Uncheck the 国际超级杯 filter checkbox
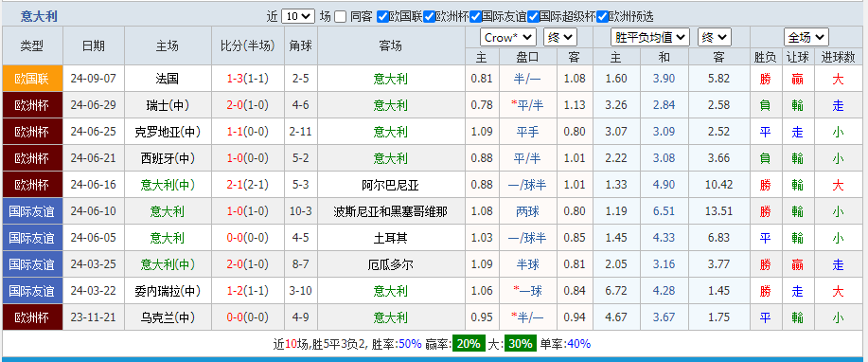868x362 pixels. tap(533, 17)
